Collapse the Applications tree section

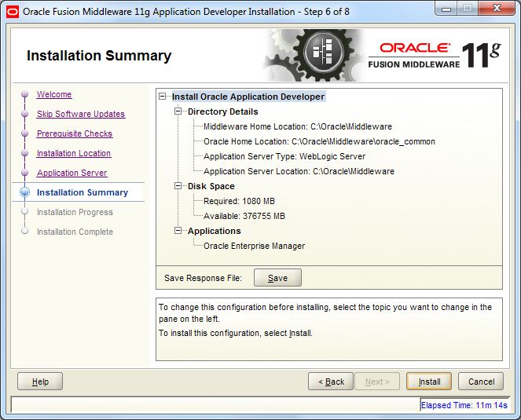(178, 231)
